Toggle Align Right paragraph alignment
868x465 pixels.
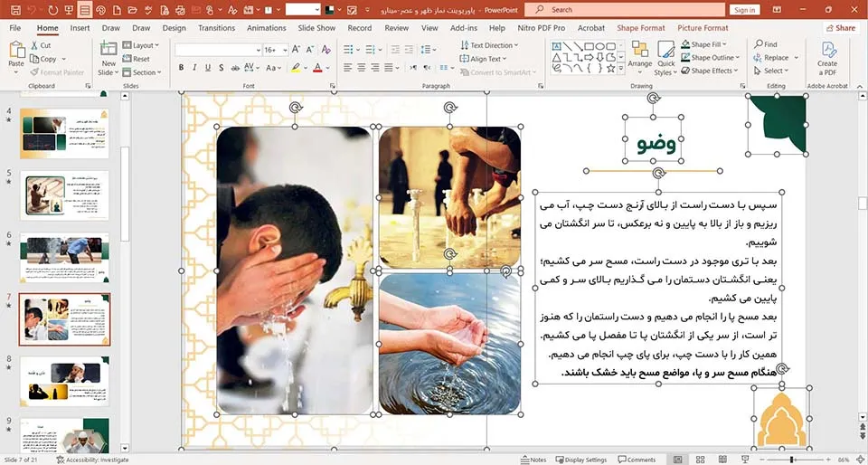[x=375, y=68]
